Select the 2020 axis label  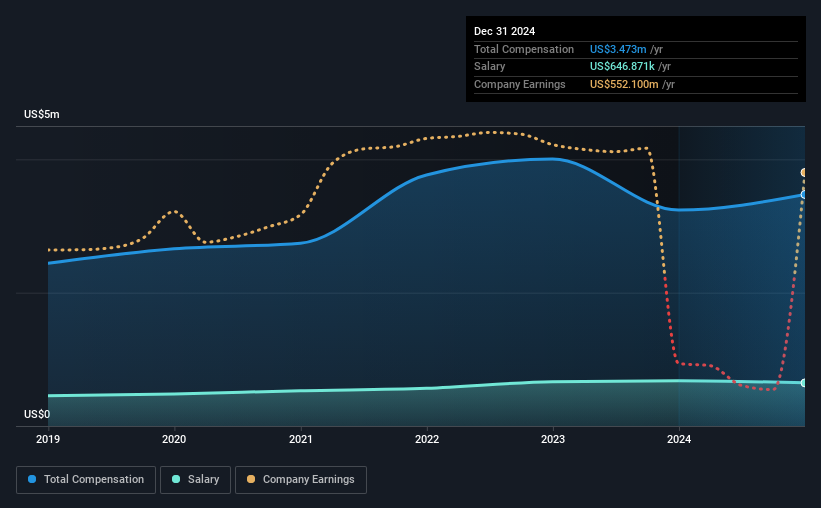174,439
